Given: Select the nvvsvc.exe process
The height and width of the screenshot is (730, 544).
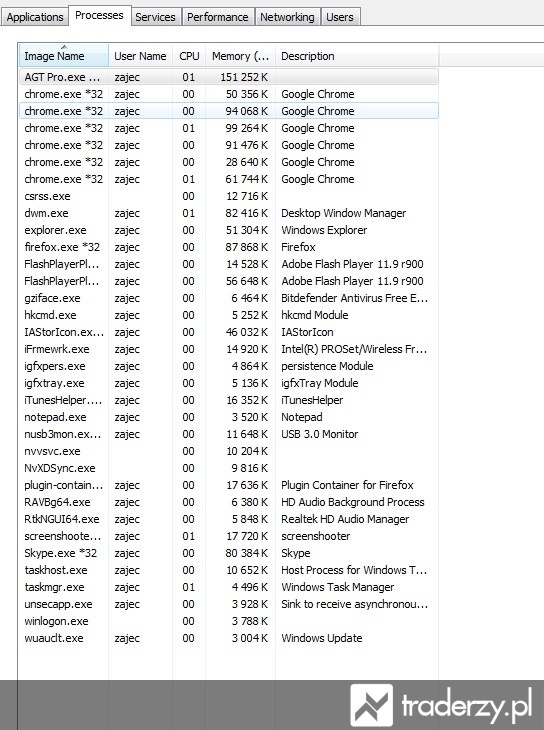Looking at the screenshot, I should click(229, 451).
